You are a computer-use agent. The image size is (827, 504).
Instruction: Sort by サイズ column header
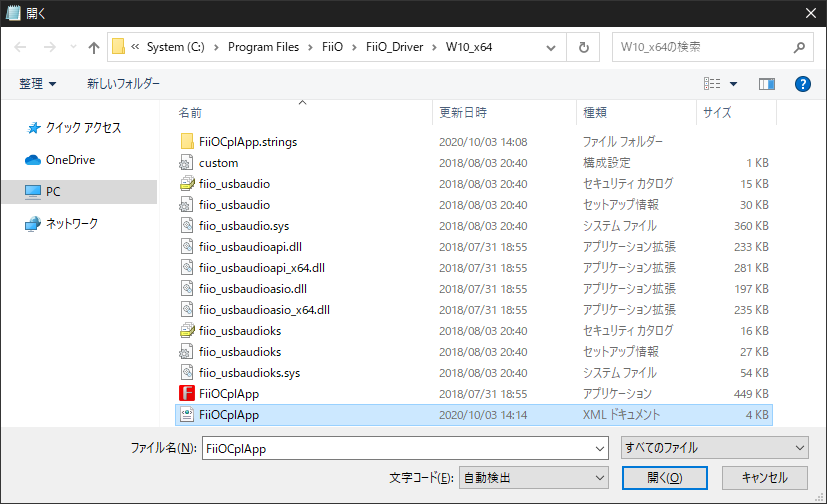pos(717,112)
